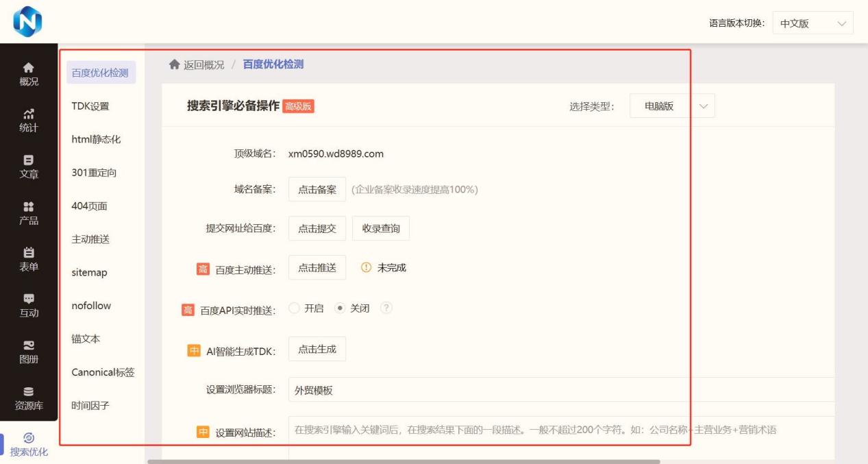
Task: Click the help question mark icon
Action: point(386,308)
